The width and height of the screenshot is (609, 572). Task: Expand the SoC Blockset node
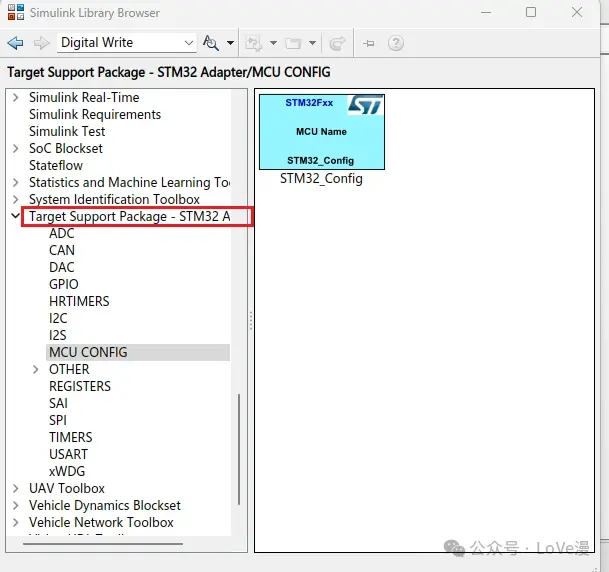(16, 148)
